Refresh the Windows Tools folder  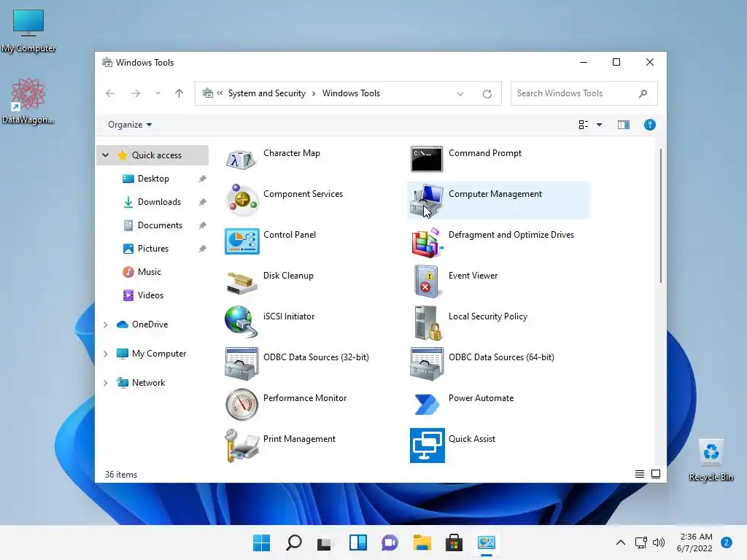point(487,94)
